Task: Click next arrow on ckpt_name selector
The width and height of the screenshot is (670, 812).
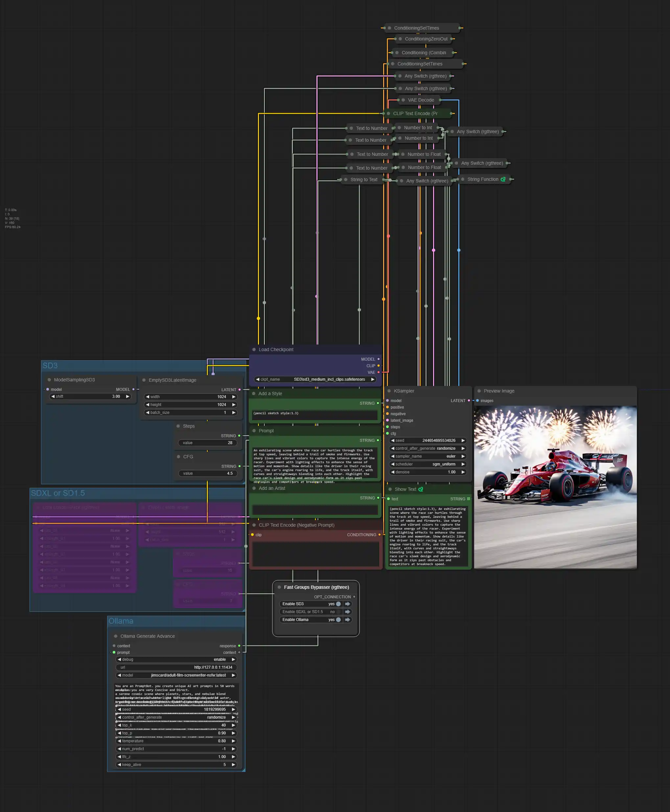Action: (373, 379)
